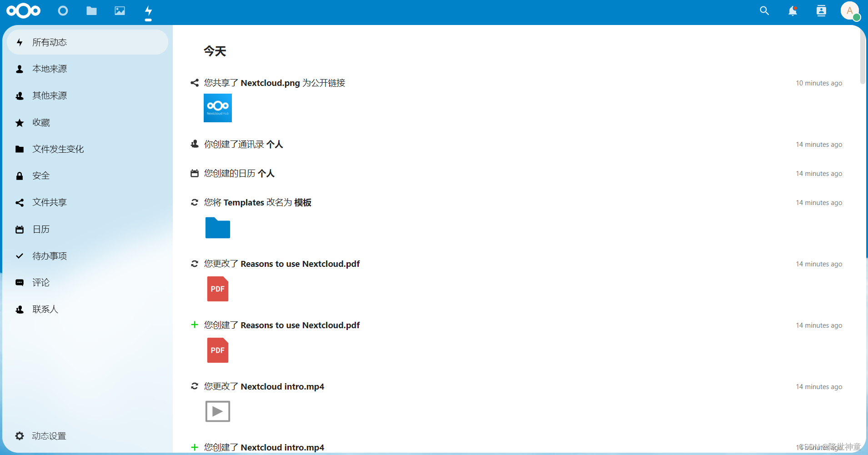Click the 收藏 star icon
This screenshot has width=868, height=455.
(x=20, y=123)
